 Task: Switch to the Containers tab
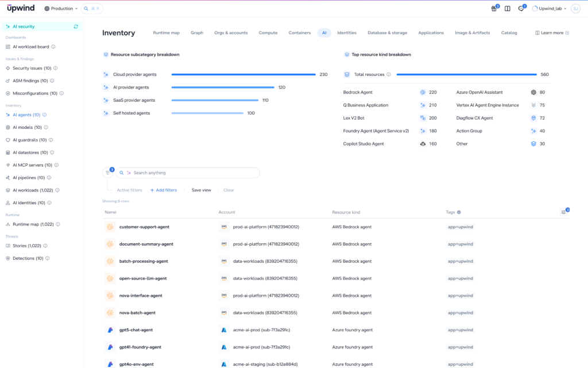[300, 33]
